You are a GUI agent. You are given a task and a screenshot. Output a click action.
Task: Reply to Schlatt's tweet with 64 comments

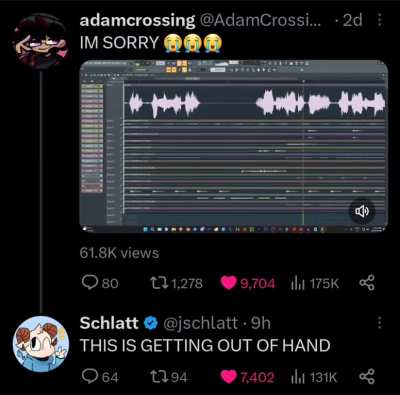[90, 376]
